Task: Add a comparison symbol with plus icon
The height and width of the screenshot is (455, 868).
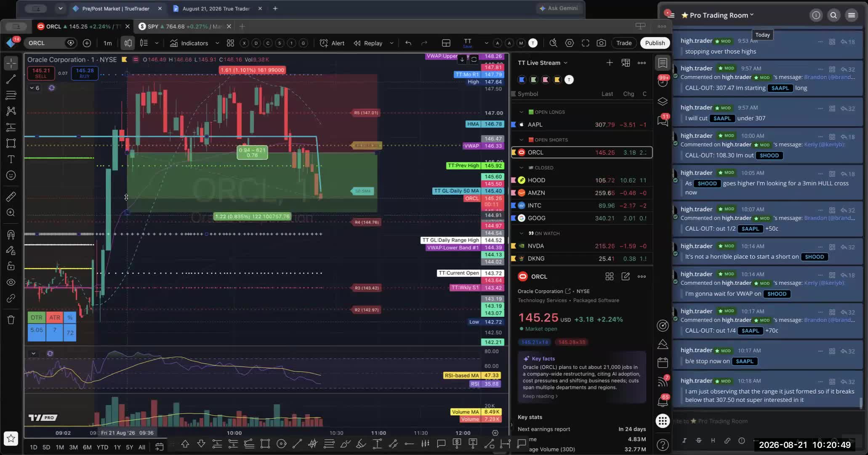Action: click(87, 43)
